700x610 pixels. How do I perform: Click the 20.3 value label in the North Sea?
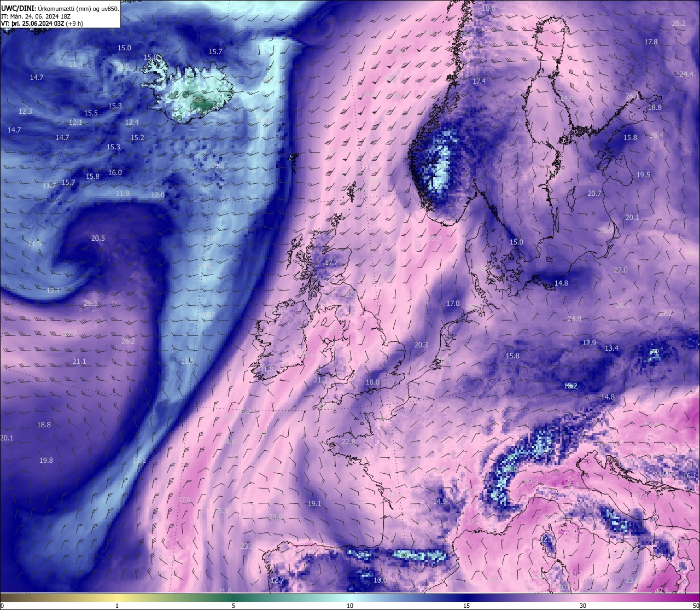(421, 345)
